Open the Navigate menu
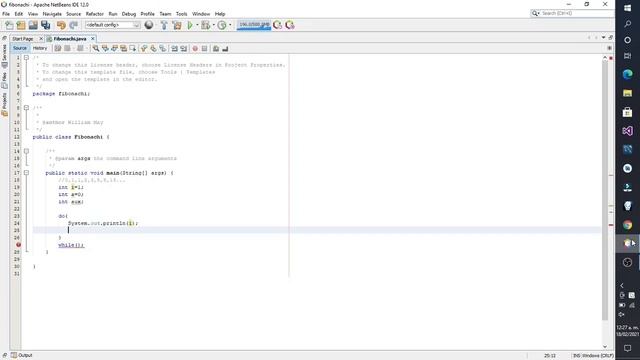This screenshot has height=360, width=640. coord(52,14)
